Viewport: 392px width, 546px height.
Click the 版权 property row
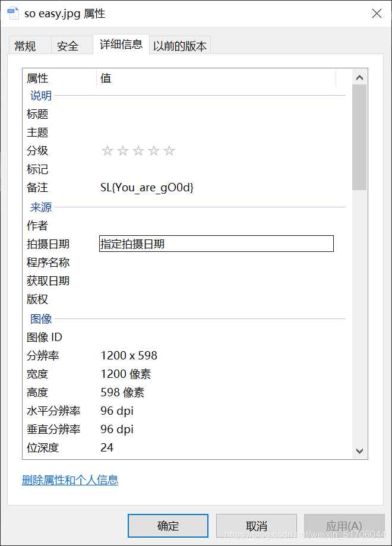click(186, 299)
